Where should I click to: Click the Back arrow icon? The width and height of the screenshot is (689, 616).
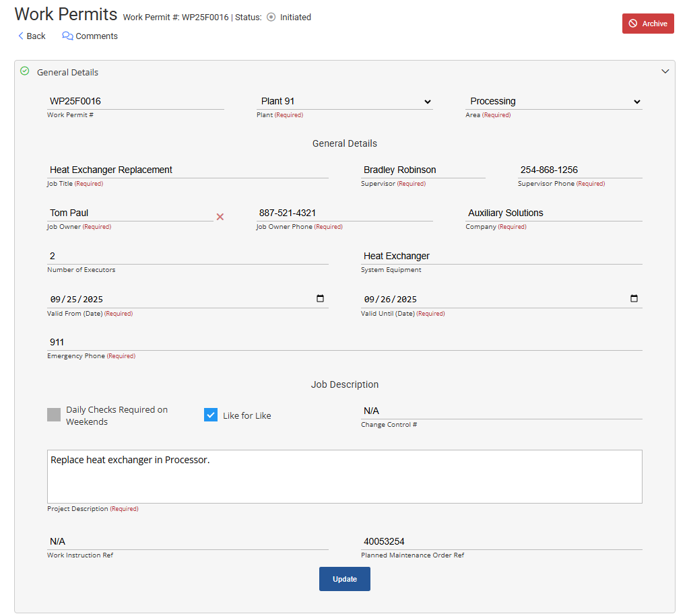point(21,36)
